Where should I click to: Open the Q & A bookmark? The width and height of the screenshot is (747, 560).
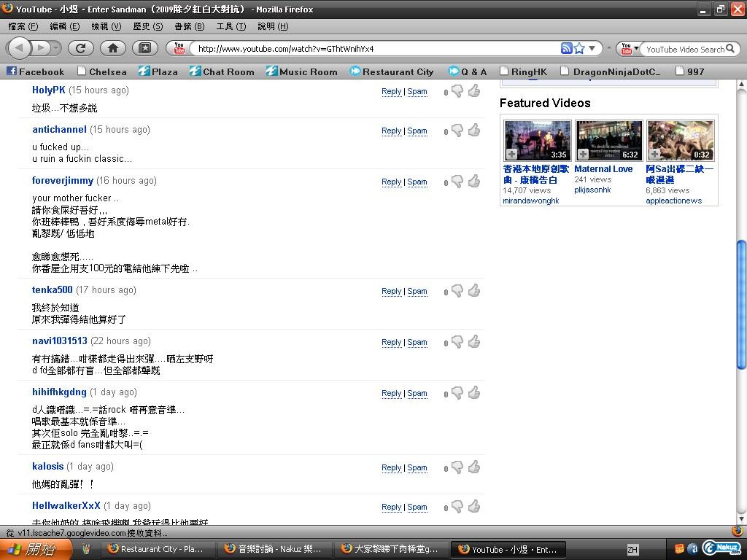(x=468, y=71)
